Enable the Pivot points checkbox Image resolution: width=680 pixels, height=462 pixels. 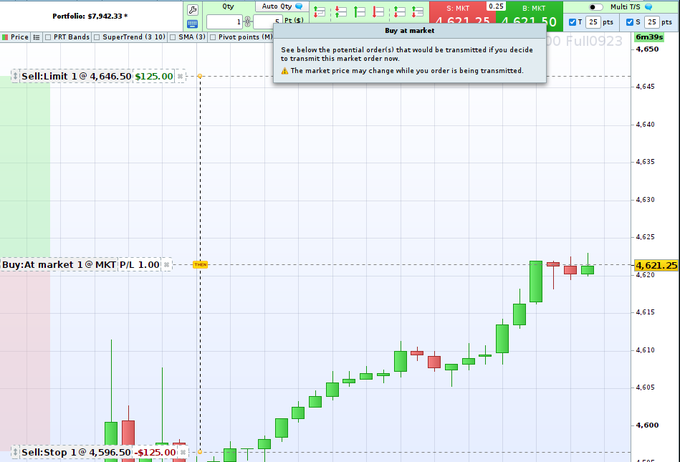point(212,37)
